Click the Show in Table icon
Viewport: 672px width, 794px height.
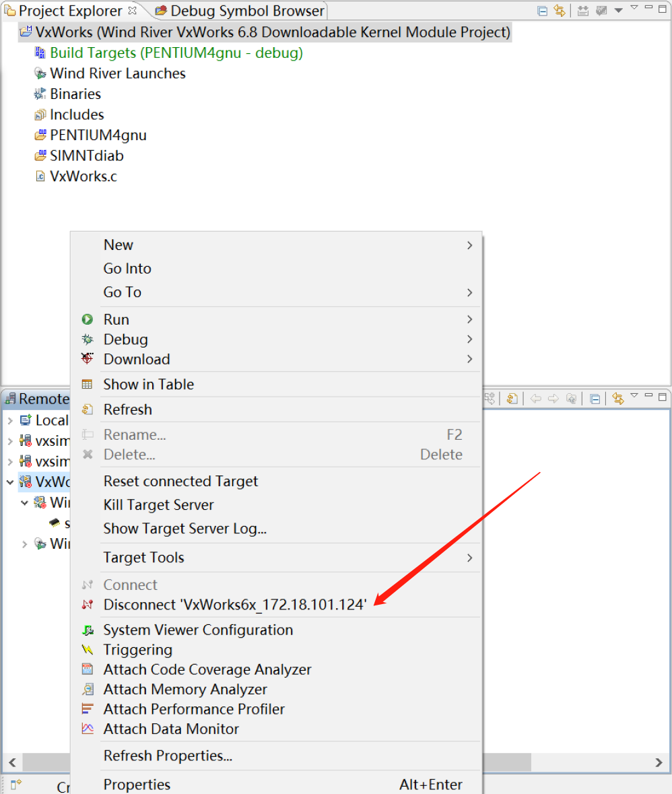pos(87,385)
